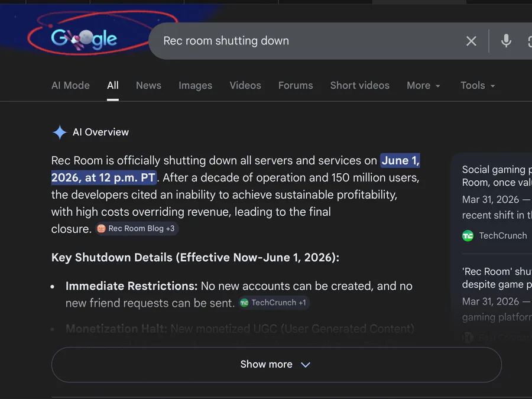Open the Tools dropdown
The image size is (532, 399).
[x=478, y=86]
